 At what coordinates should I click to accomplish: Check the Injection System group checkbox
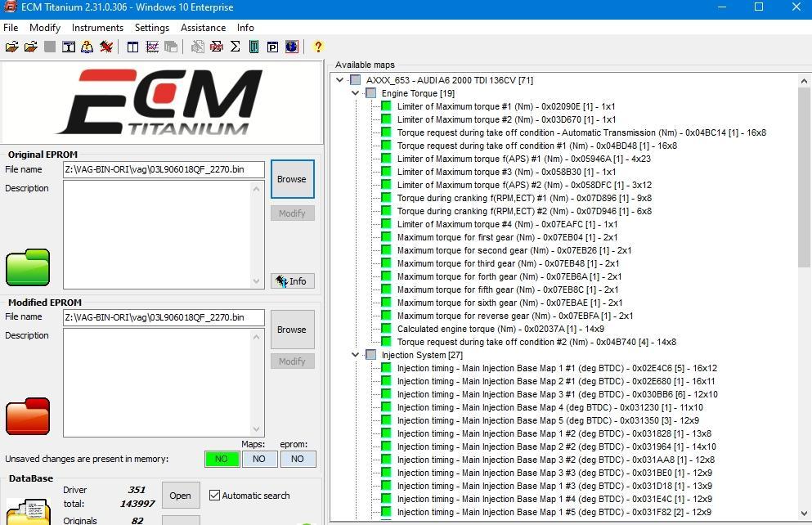370,355
